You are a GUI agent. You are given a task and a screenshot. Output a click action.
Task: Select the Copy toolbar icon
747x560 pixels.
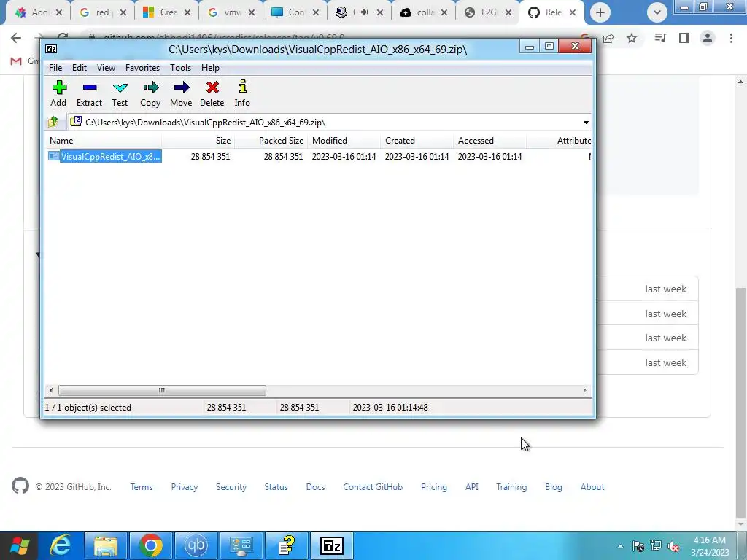point(150,93)
